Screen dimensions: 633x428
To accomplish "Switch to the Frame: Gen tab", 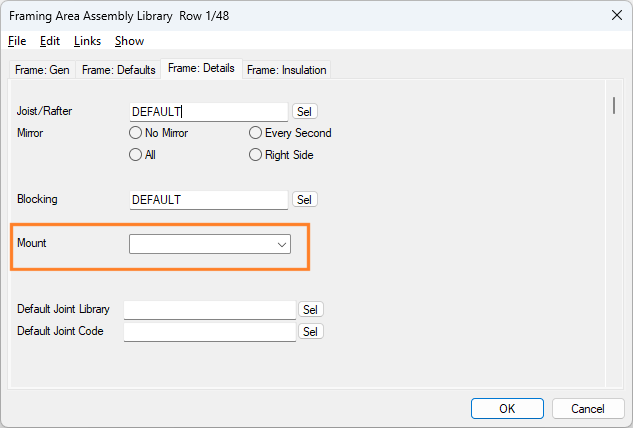I will [x=41, y=70].
